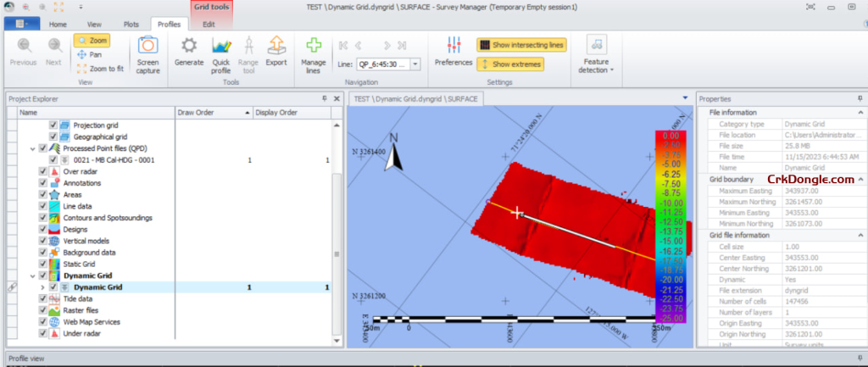Switch to the Plots ribbon tab

(131, 25)
